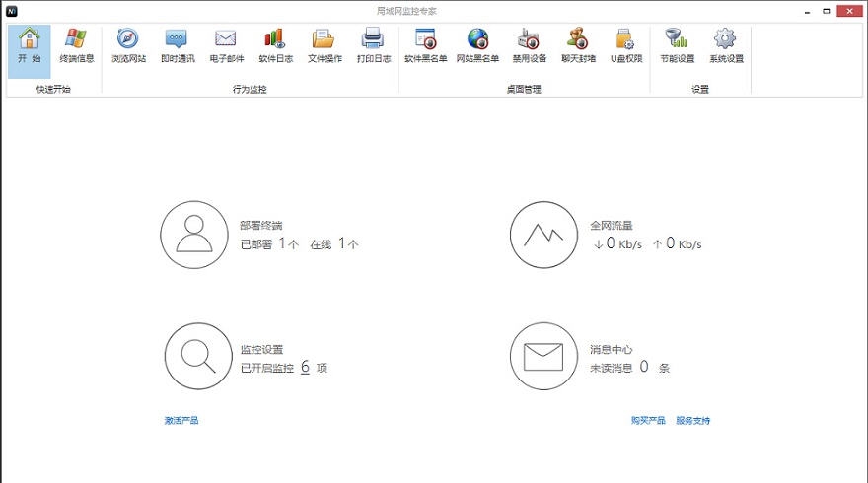
Task: Click the 部署终端 heading text
Action: (x=261, y=225)
